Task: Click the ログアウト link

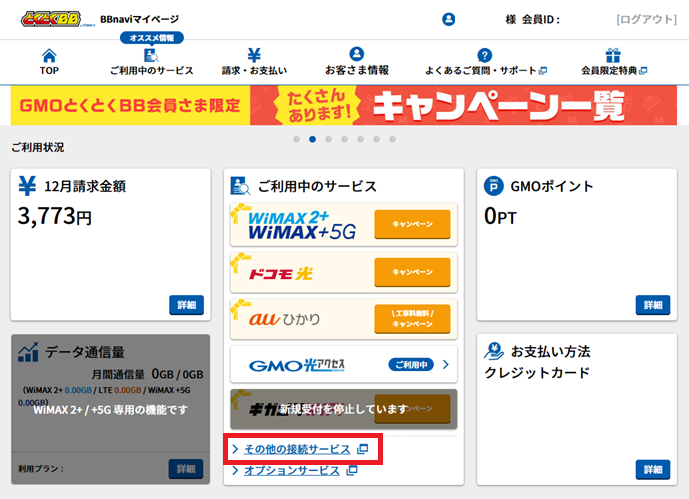Action: 647,19
